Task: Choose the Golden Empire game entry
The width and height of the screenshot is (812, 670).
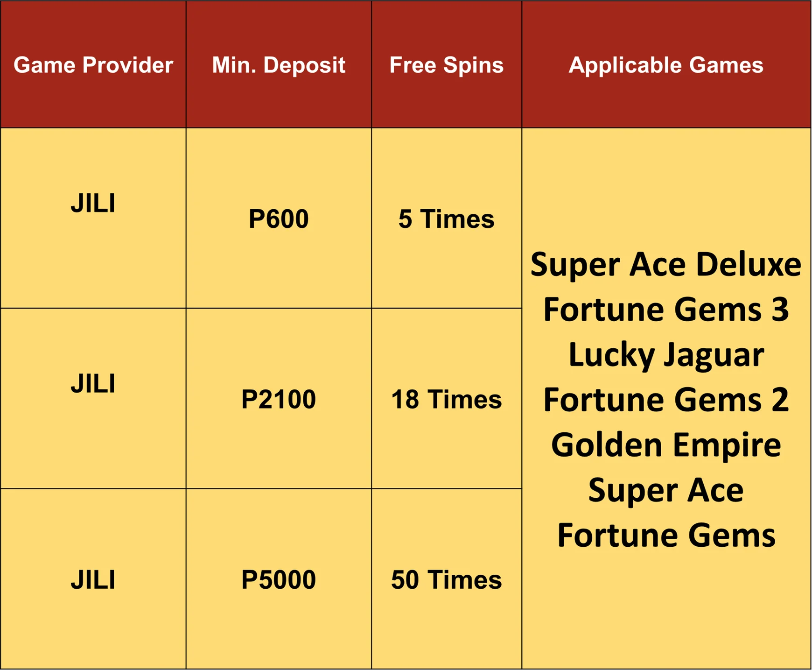Action: click(666, 444)
